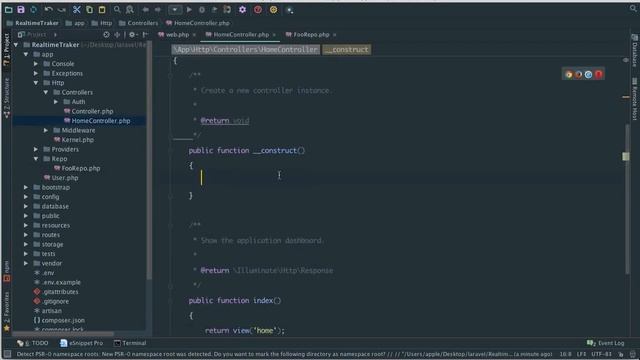Click the Copy toolbar icon
Image resolution: width=640 pixels, height=360 pixels.
click(x=89, y=9)
